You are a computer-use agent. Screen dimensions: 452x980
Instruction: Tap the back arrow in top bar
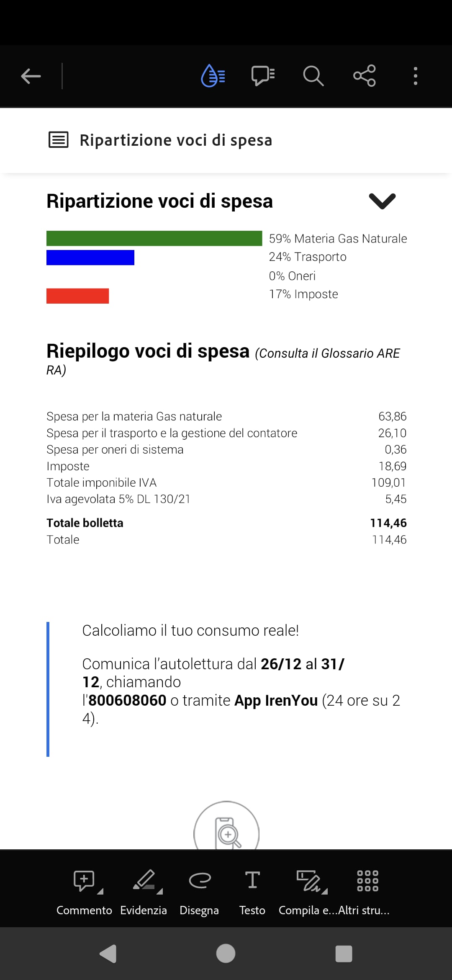point(31,76)
